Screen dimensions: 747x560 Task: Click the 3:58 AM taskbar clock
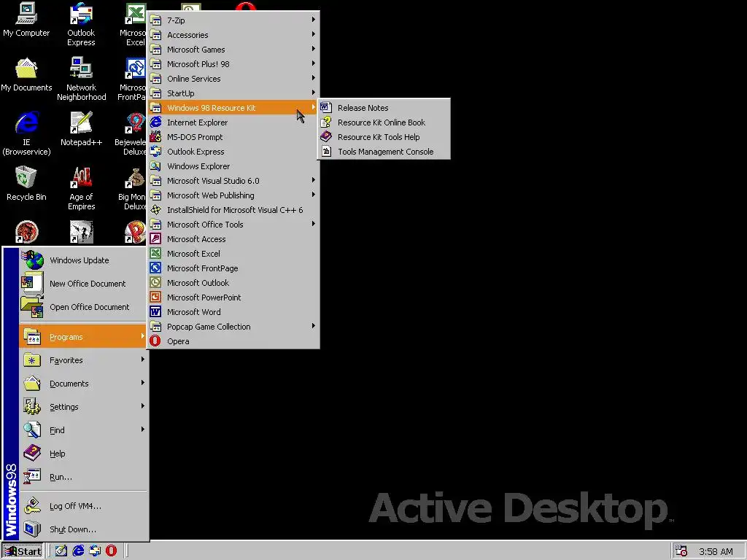coord(716,551)
